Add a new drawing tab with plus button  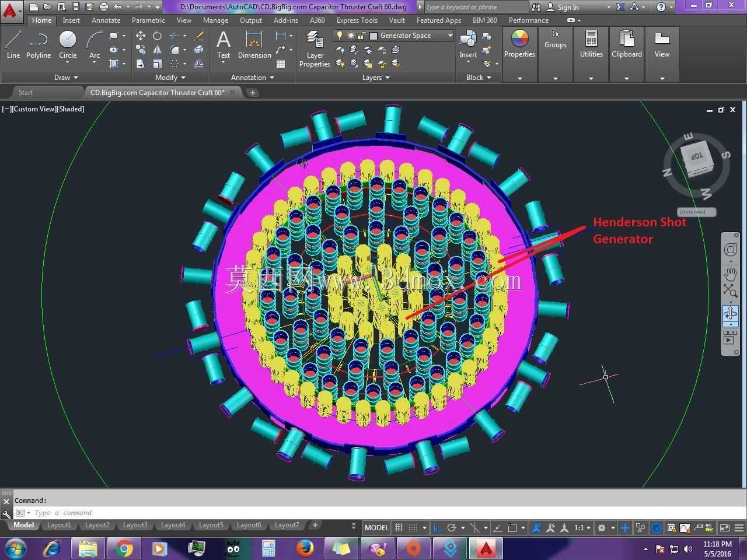[252, 92]
